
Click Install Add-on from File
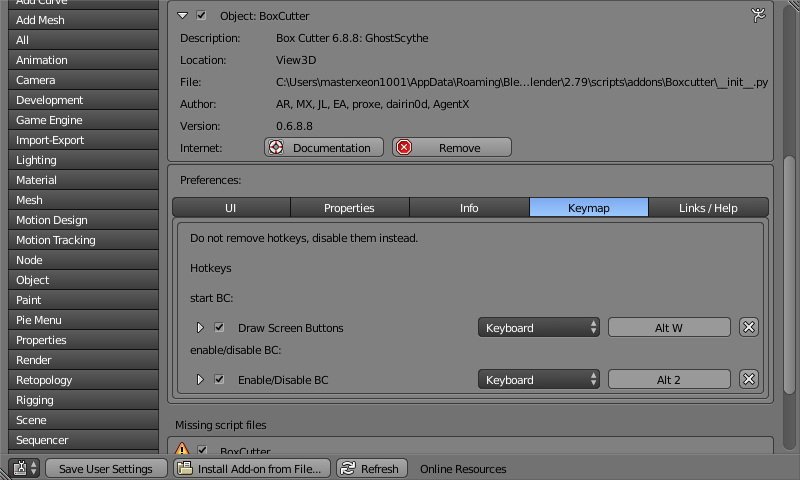[251, 468]
